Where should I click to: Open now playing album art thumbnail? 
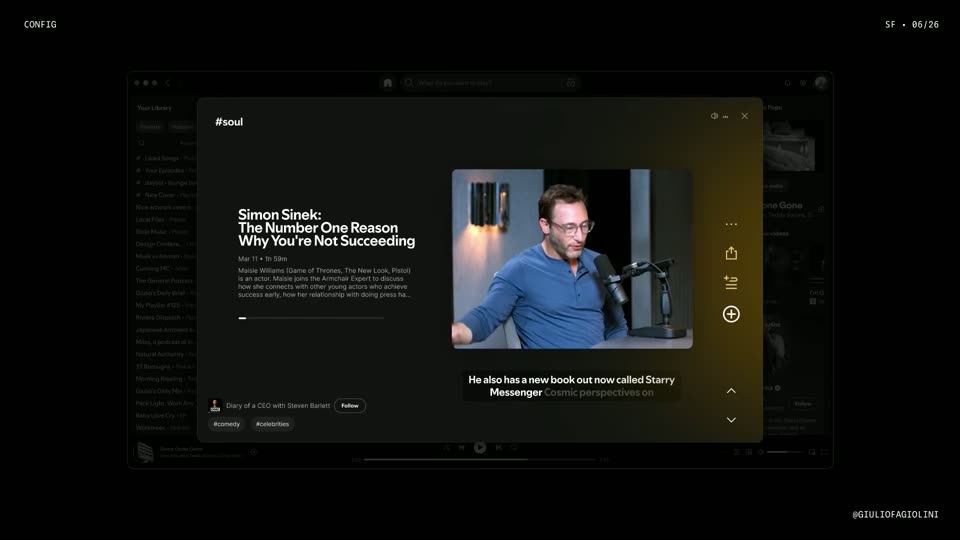(x=145, y=452)
